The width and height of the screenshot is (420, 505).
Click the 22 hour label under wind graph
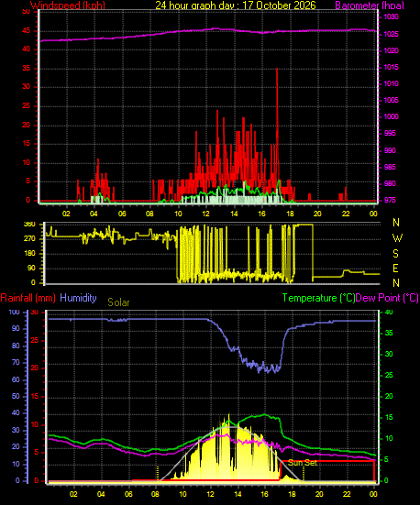(x=346, y=214)
